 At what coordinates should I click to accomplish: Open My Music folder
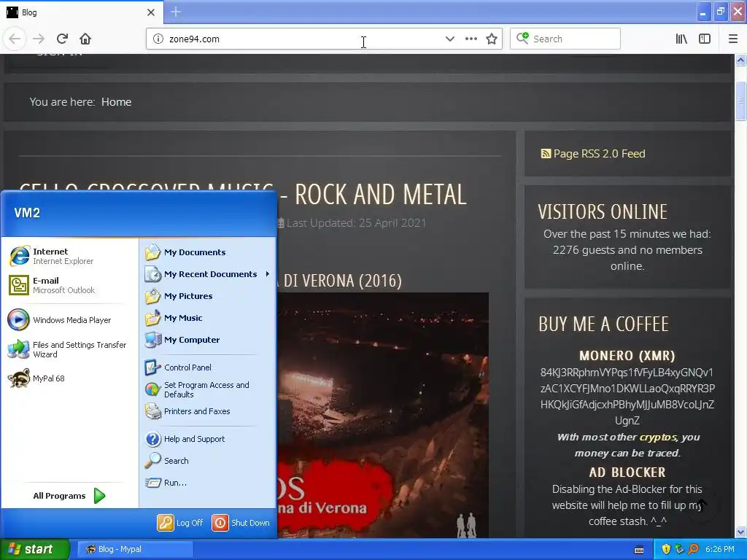click(208, 318)
